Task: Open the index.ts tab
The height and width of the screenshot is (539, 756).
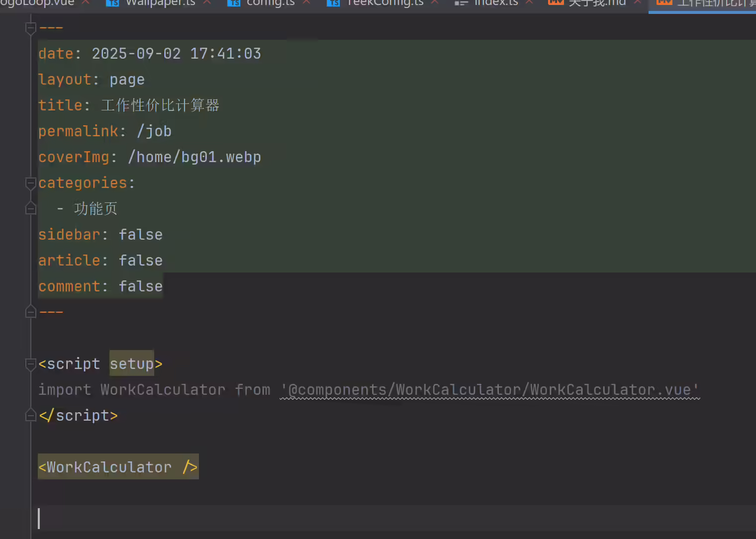Action: tap(496, 2)
